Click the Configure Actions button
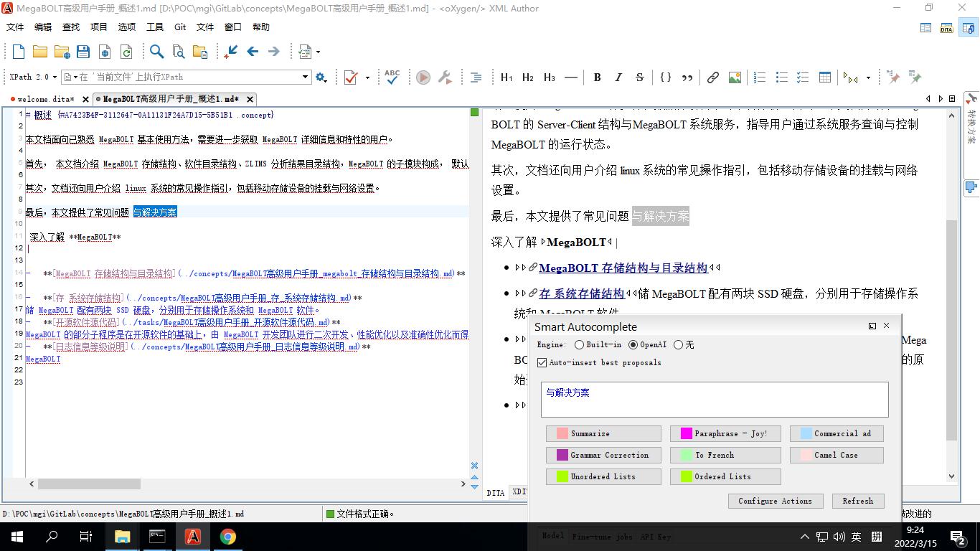 coord(775,501)
